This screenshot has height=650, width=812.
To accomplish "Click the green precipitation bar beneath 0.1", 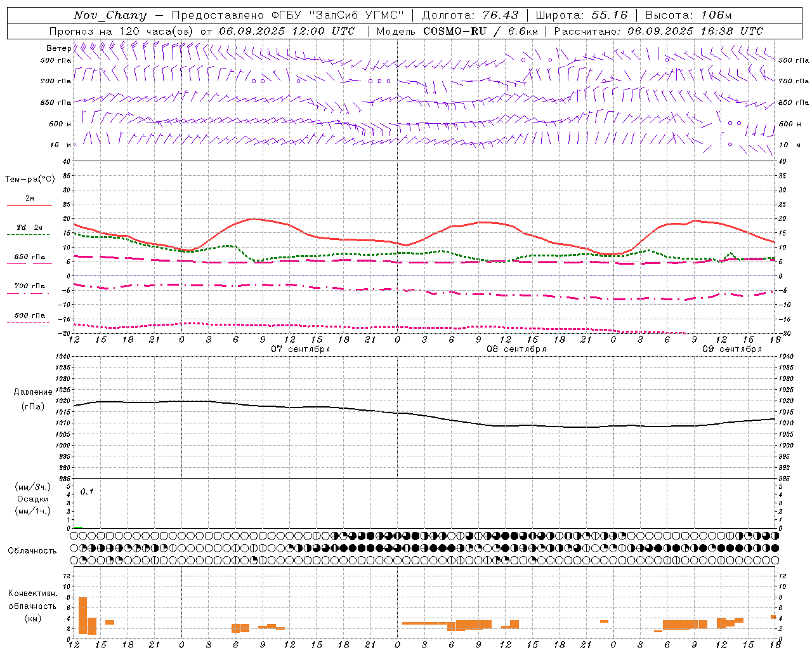I will click(78, 527).
